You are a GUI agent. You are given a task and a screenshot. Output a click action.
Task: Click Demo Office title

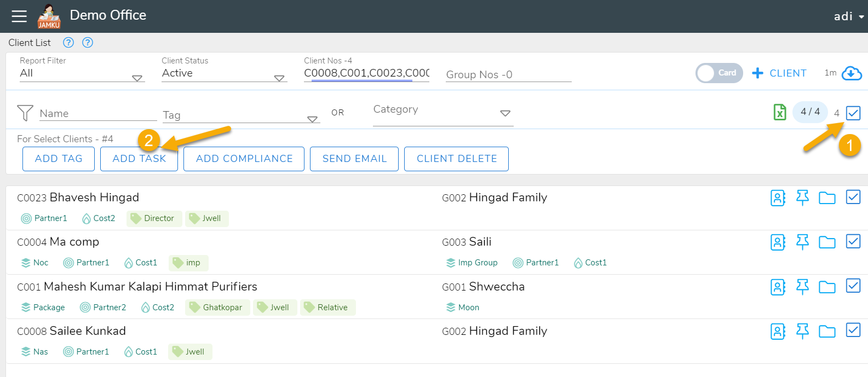click(108, 15)
